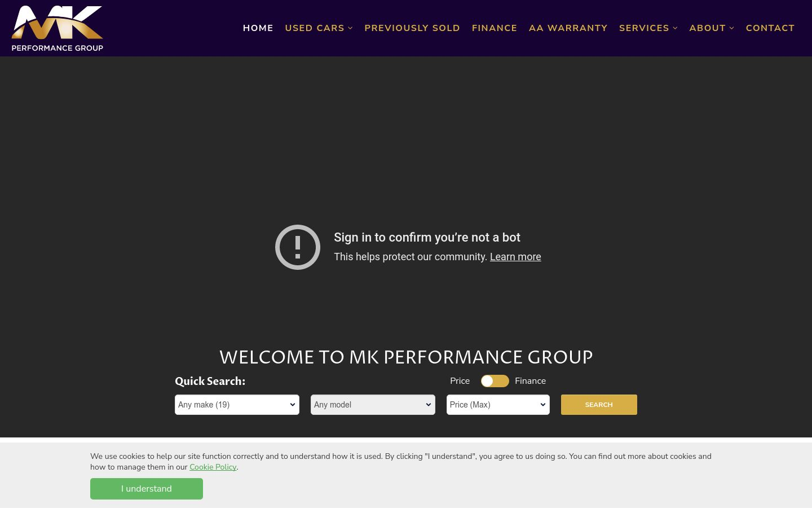
Task: Expand the Used Cars menu
Action: coord(319,28)
